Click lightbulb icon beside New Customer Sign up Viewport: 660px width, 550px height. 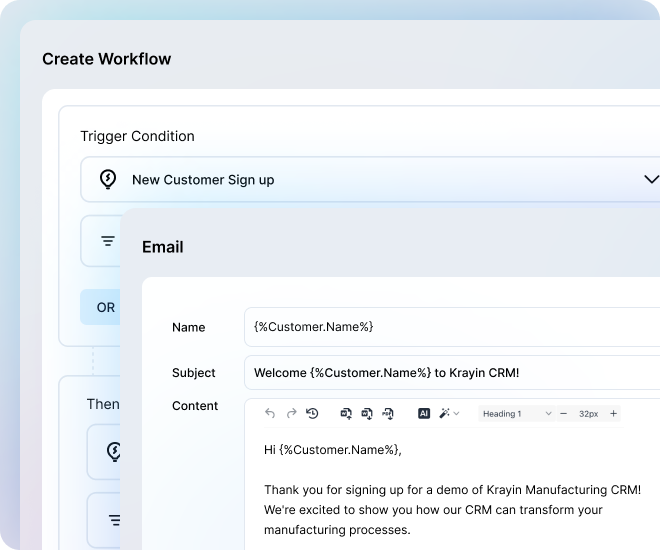[x=108, y=180]
